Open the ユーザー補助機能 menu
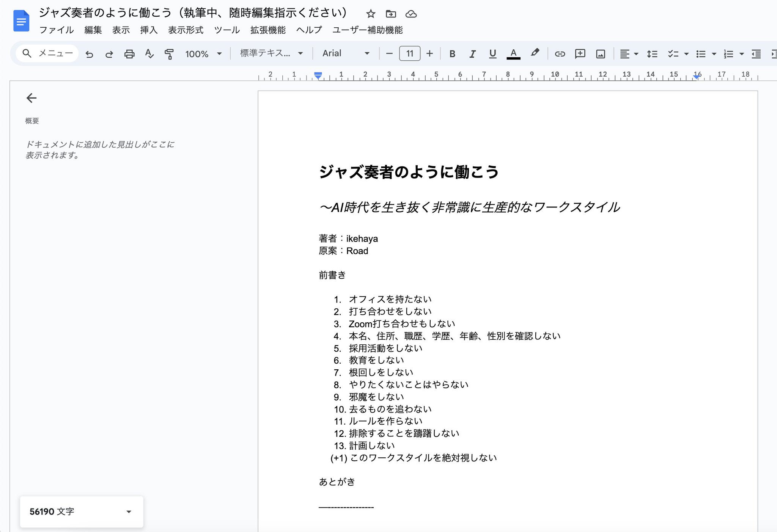 coord(367,30)
